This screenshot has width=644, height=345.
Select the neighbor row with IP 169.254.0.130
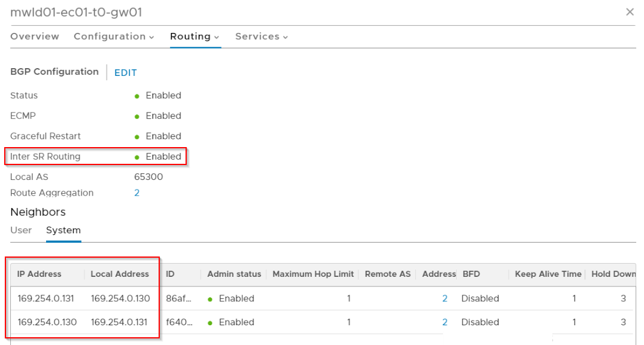(x=47, y=322)
